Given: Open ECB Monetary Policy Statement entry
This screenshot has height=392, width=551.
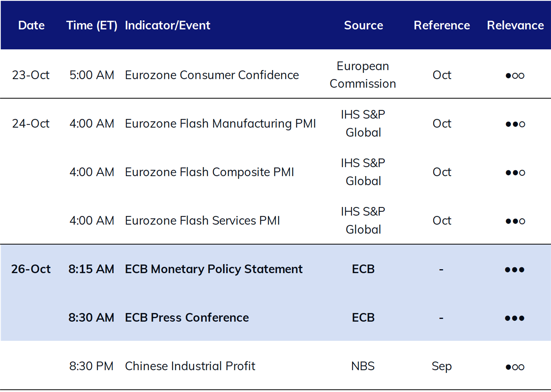Looking at the screenshot, I should (214, 269).
